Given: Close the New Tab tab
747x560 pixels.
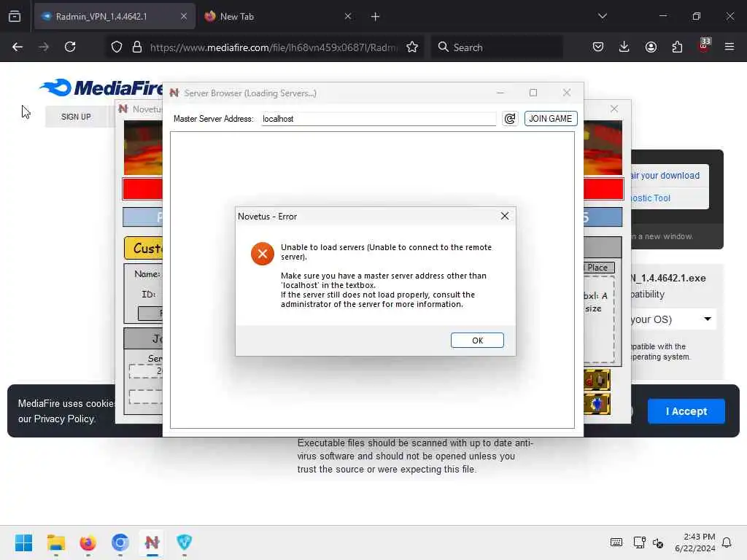Looking at the screenshot, I should click(348, 17).
